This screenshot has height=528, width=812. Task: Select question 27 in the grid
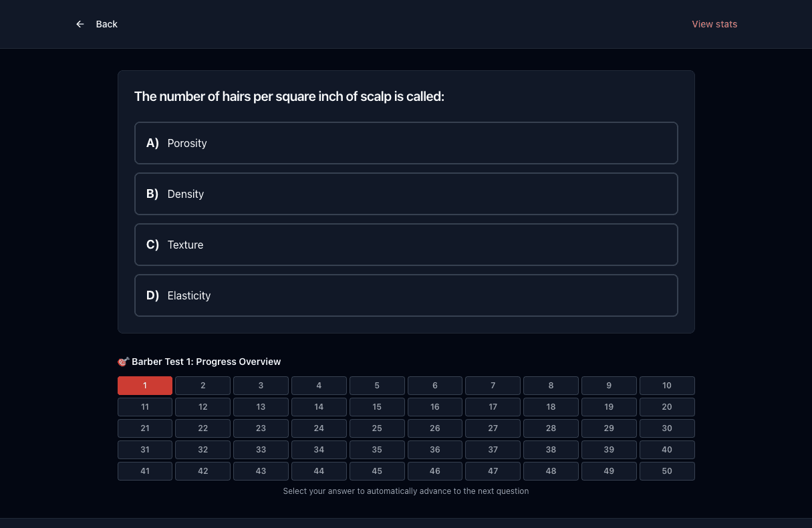pos(493,428)
